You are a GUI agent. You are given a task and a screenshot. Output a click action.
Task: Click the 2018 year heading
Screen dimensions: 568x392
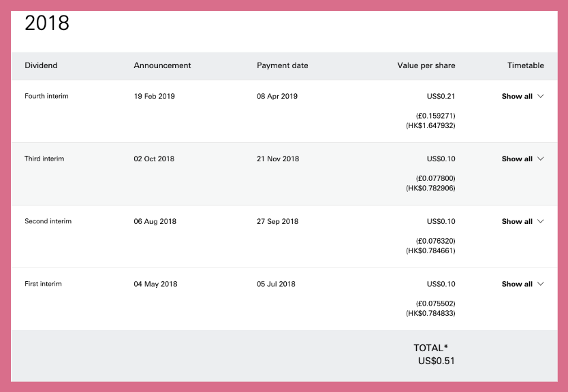click(x=47, y=23)
